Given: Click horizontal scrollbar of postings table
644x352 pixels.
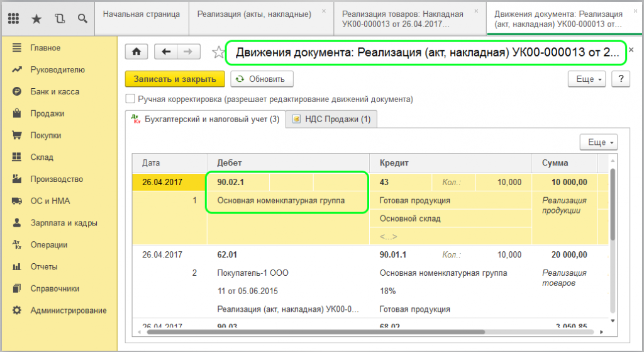Looking at the screenshot, I should [x=316, y=331].
